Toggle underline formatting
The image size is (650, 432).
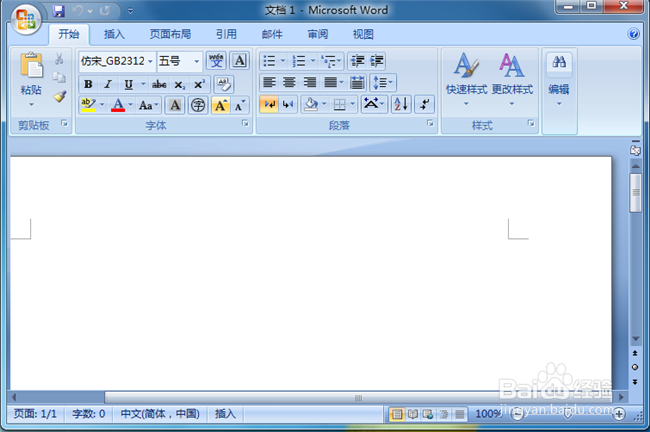[129, 84]
